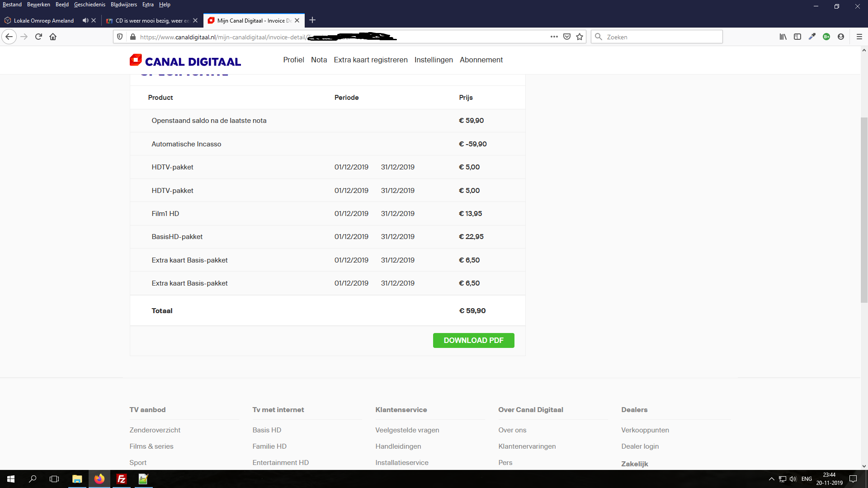Image resolution: width=868 pixels, height=488 pixels.
Task: Reload the current page
Action: [x=38, y=37]
